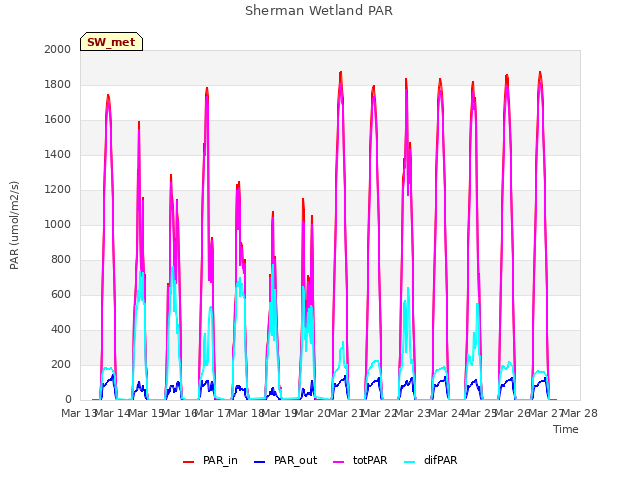
Task: Toggle the PAR_out legend entry
Action: click(x=285, y=460)
